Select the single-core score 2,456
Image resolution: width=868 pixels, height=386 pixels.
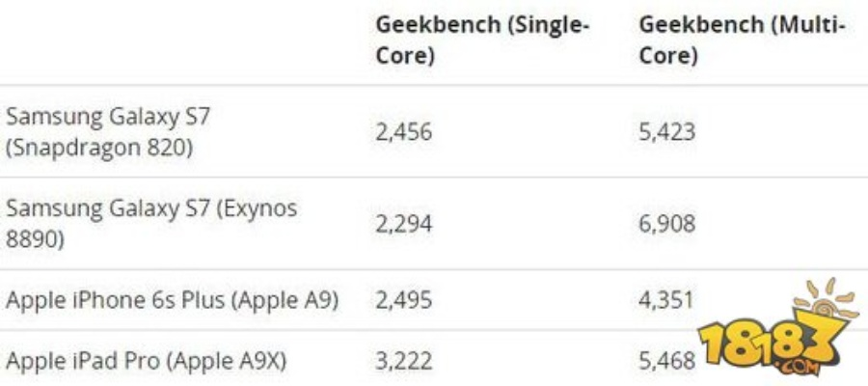pyautogui.click(x=404, y=131)
